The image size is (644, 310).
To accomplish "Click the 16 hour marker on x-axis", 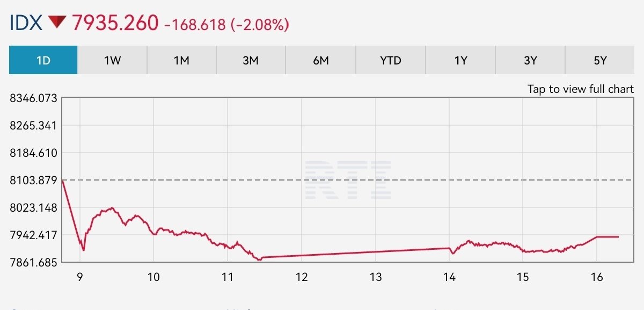I will (597, 277).
